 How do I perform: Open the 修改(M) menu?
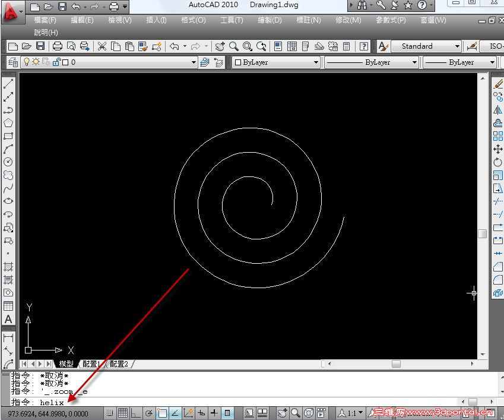point(348,20)
